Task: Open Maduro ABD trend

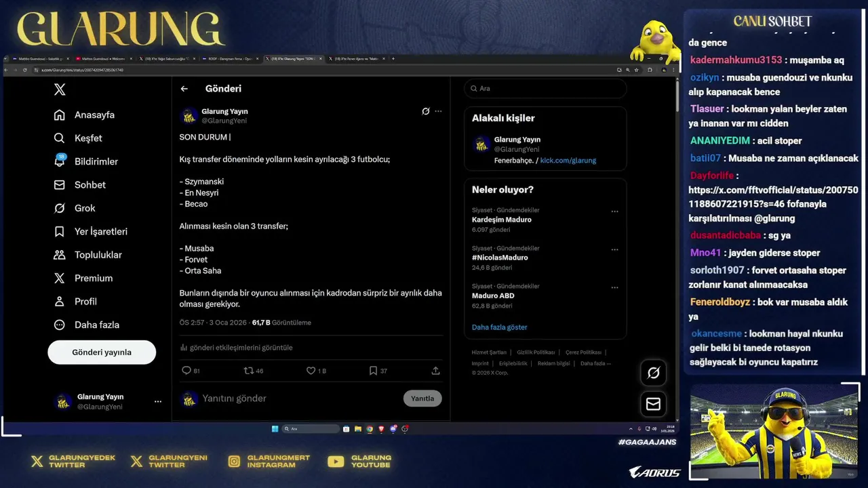Action: pos(493,296)
